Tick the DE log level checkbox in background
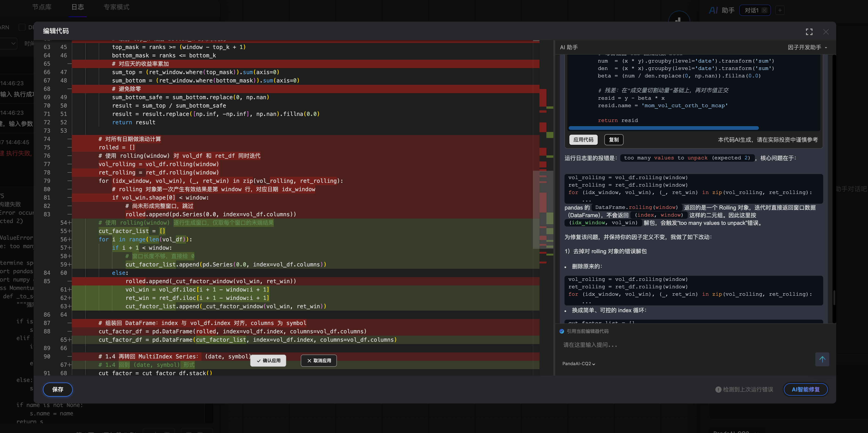Screen dimensions: 868x433 click(22, 27)
